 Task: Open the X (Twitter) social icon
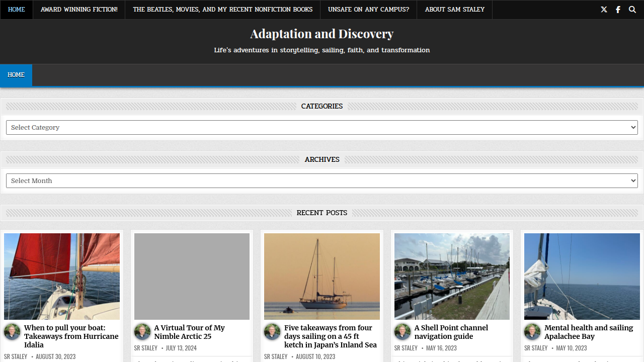pyautogui.click(x=604, y=10)
